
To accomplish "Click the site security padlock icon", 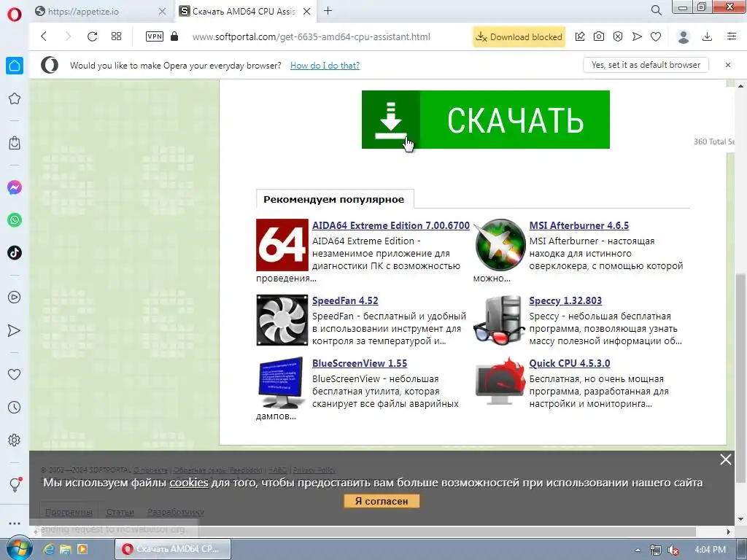I will point(174,36).
